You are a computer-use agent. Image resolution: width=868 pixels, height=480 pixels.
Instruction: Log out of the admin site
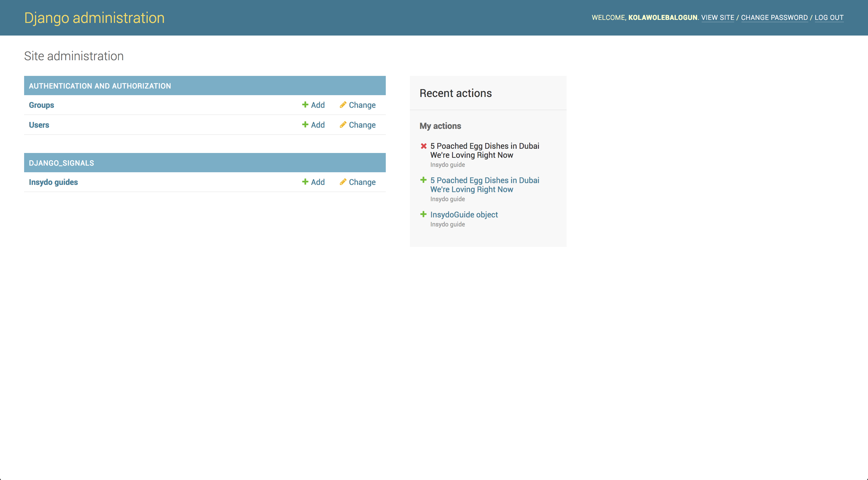pos(829,17)
